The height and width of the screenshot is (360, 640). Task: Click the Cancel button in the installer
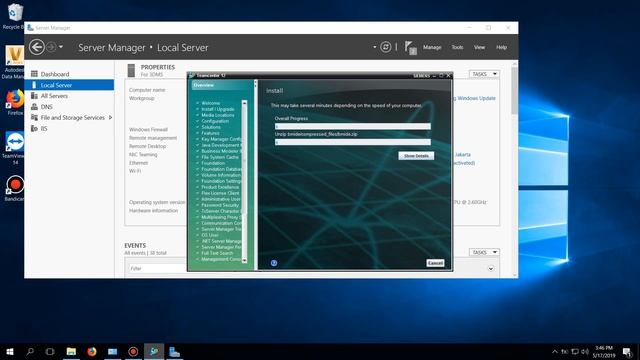click(x=435, y=263)
